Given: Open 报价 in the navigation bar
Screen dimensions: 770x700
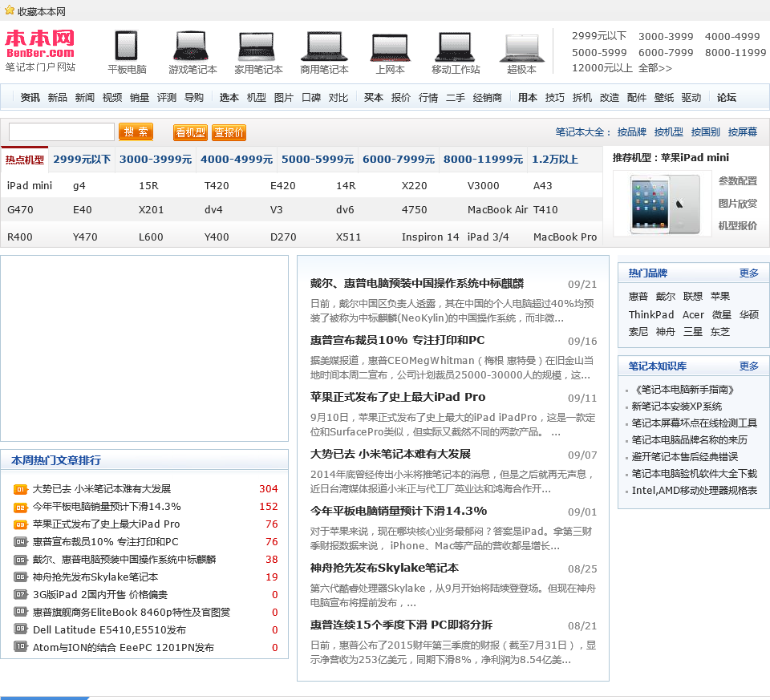Looking at the screenshot, I should pos(401,98).
